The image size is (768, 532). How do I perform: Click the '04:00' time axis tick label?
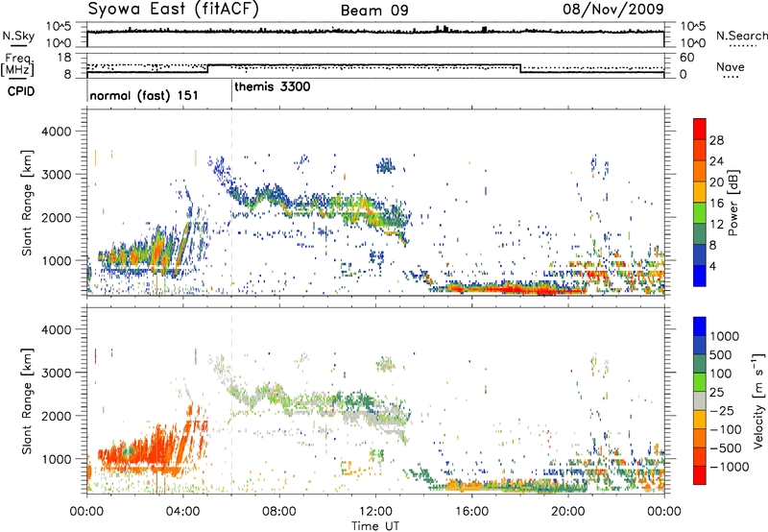coord(183,512)
